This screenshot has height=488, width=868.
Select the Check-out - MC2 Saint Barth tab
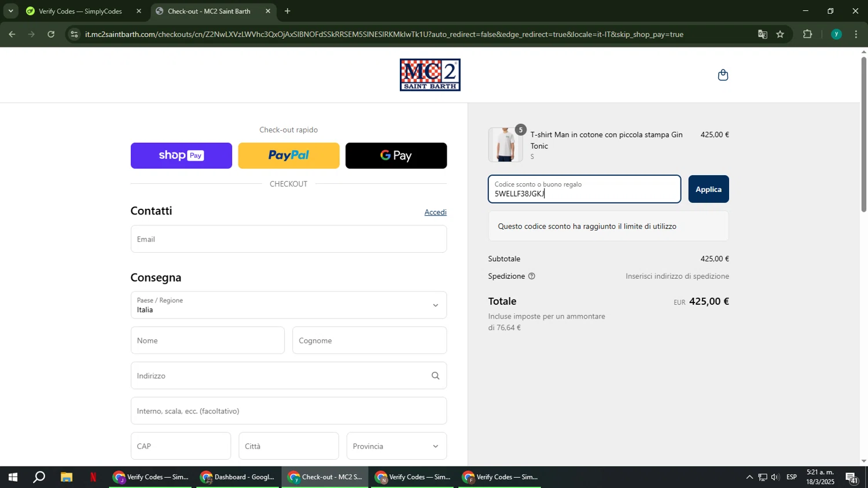pyautogui.click(x=209, y=11)
